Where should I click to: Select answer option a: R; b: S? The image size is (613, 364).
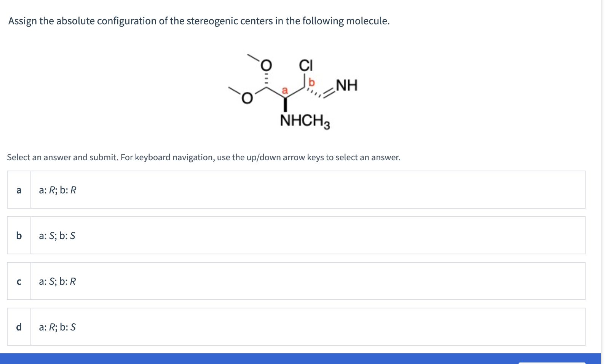click(x=57, y=327)
